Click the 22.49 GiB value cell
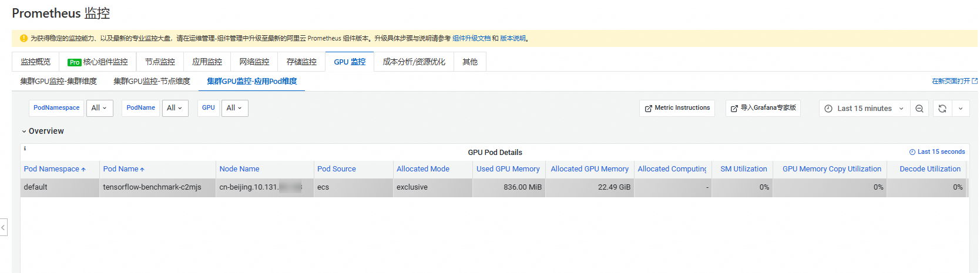Viewport: 980px width, 273px height. point(590,188)
